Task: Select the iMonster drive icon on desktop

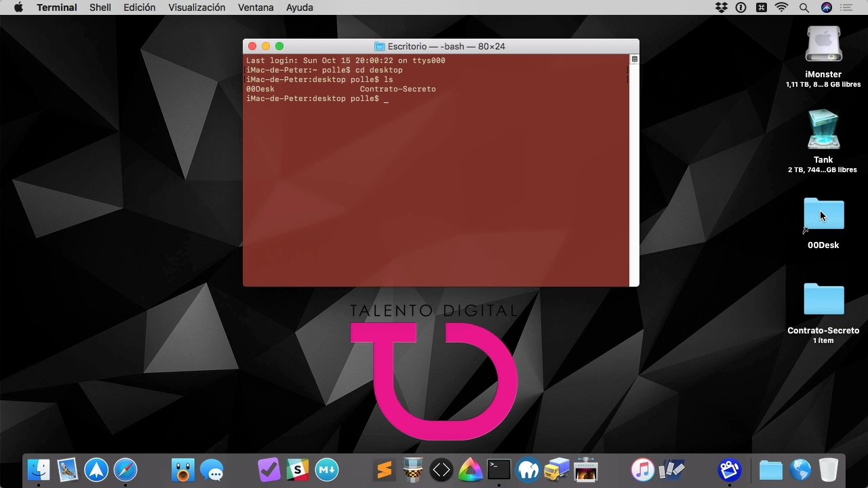Action: pyautogui.click(x=823, y=45)
